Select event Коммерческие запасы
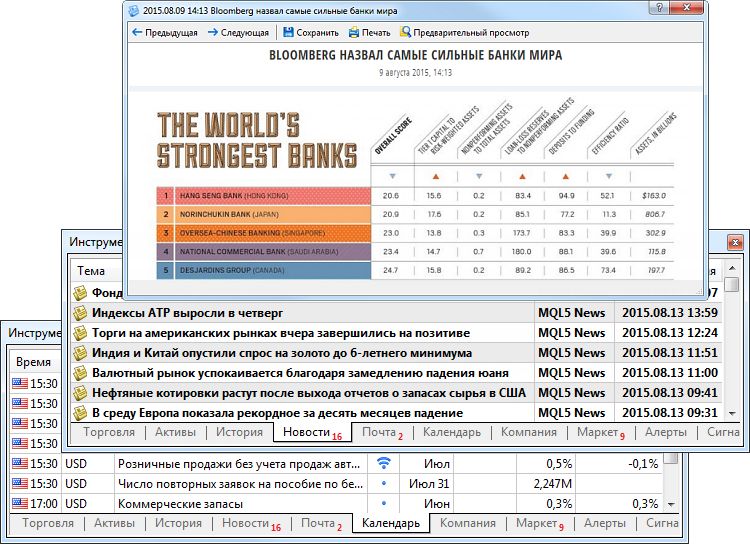 pos(180,504)
